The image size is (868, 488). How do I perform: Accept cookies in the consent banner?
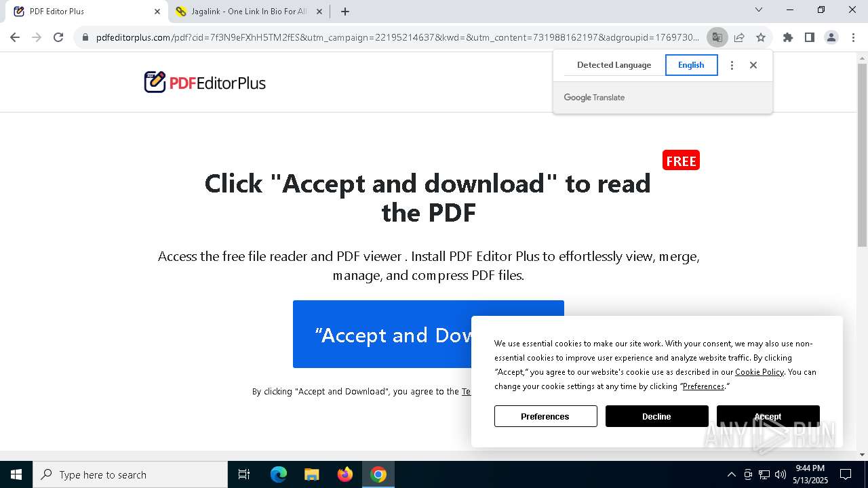[x=768, y=416]
